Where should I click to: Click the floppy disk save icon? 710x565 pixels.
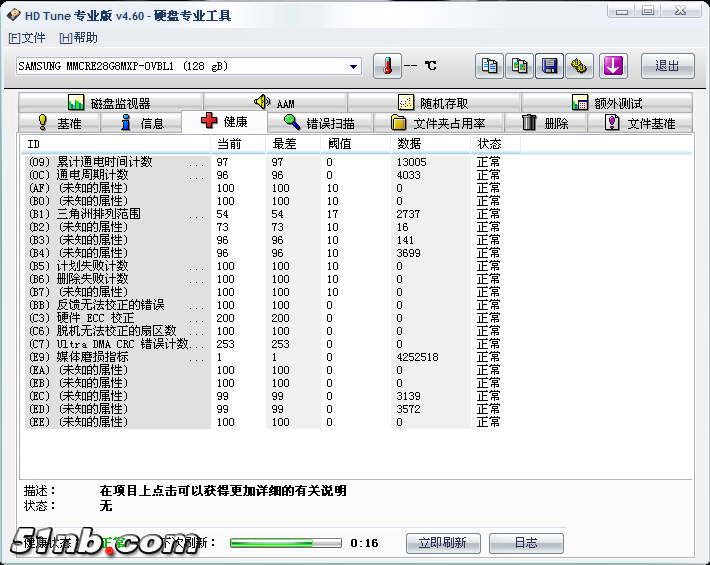549,66
